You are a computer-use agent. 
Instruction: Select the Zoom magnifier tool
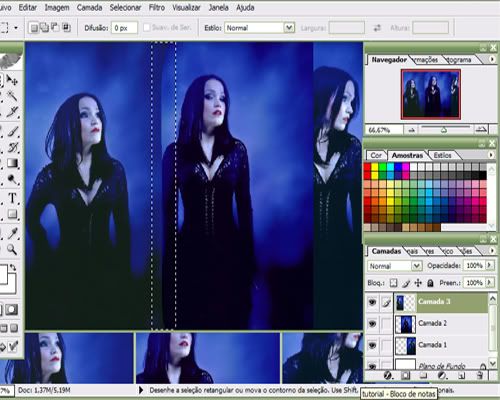pyautogui.click(x=12, y=249)
